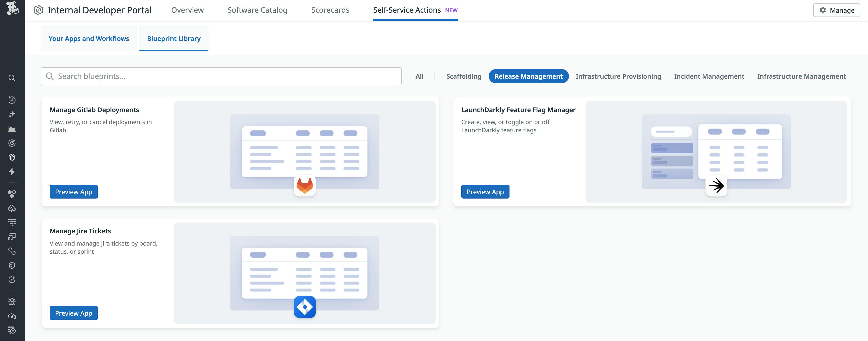
Task: Select the Incident Management filter chip
Action: click(x=709, y=76)
